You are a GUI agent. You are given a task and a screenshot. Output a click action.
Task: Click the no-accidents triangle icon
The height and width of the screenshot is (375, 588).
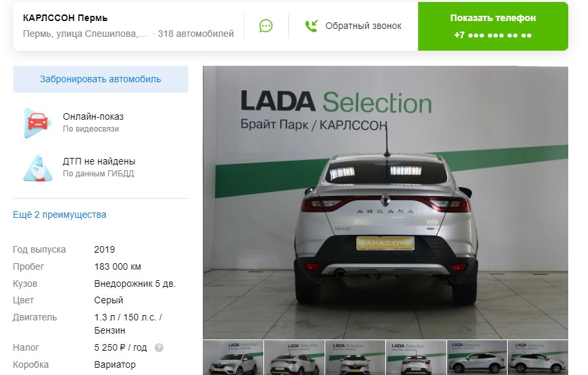click(38, 168)
